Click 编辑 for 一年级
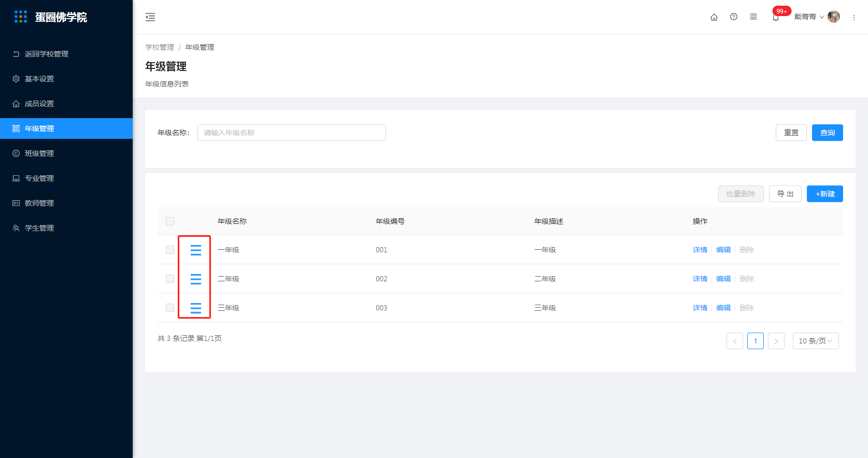Image resolution: width=868 pixels, height=458 pixels. pos(723,250)
